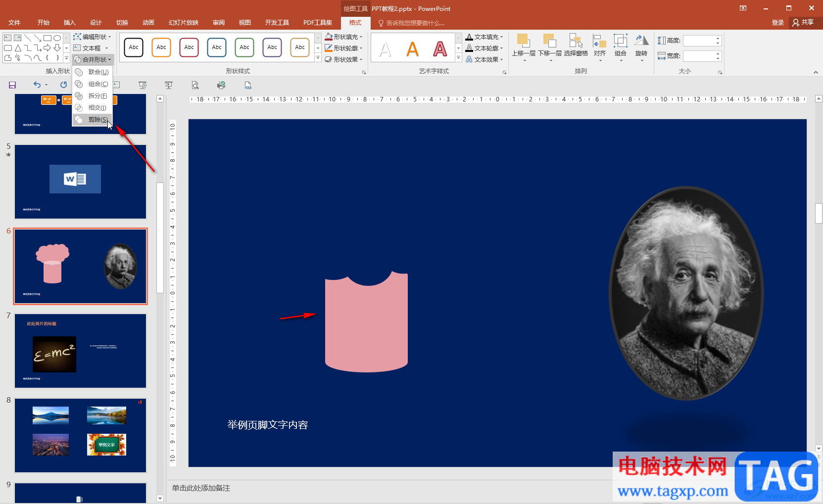
Task: Click the Save icon in quick toolbar
Action: 12,85
